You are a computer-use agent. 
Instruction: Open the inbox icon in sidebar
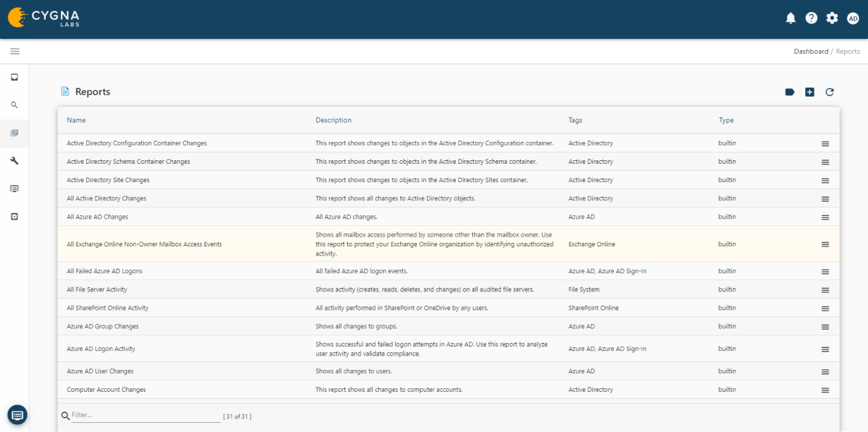coord(14,77)
